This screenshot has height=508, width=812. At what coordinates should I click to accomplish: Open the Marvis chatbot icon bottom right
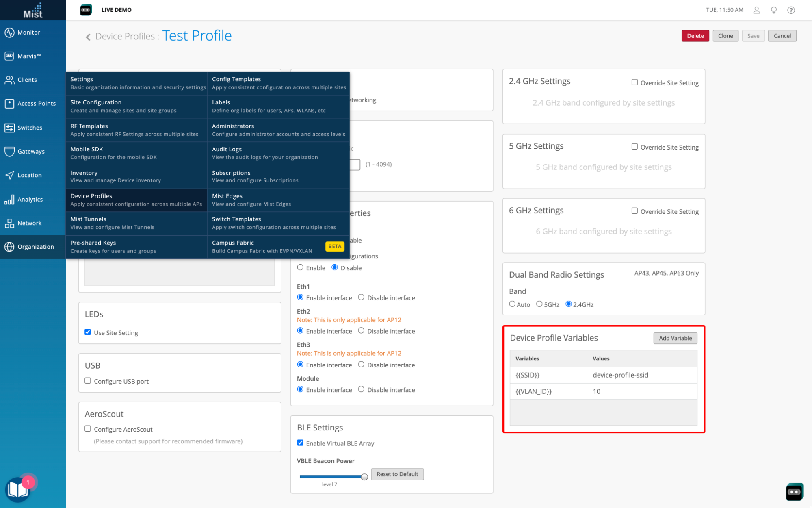coord(794,492)
